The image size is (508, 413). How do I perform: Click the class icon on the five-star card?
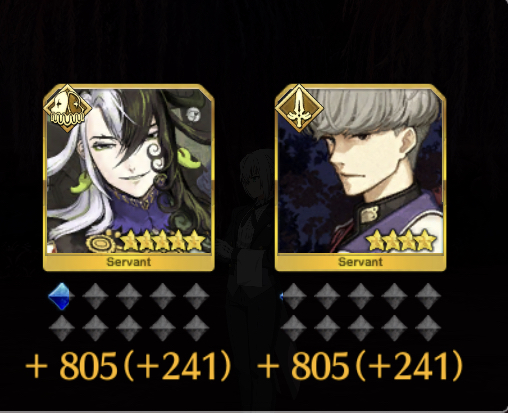tap(68, 108)
